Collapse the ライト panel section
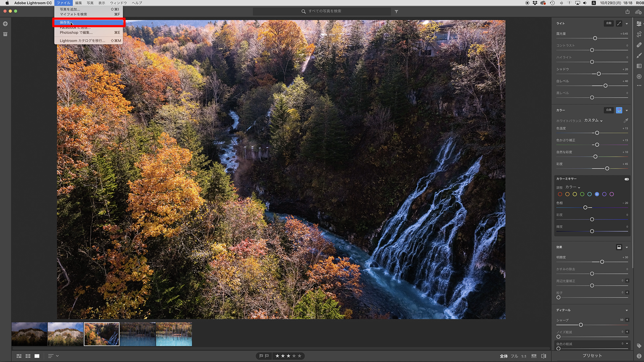 (626, 24)
